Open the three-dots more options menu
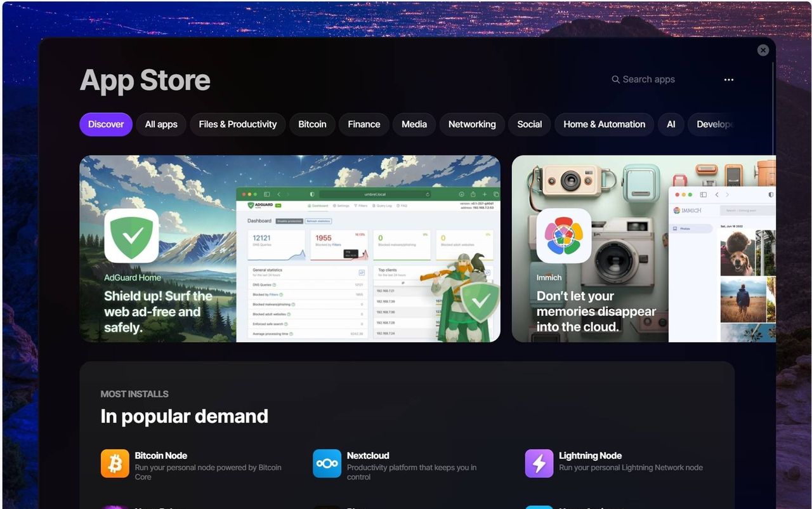 pos(729,80)
